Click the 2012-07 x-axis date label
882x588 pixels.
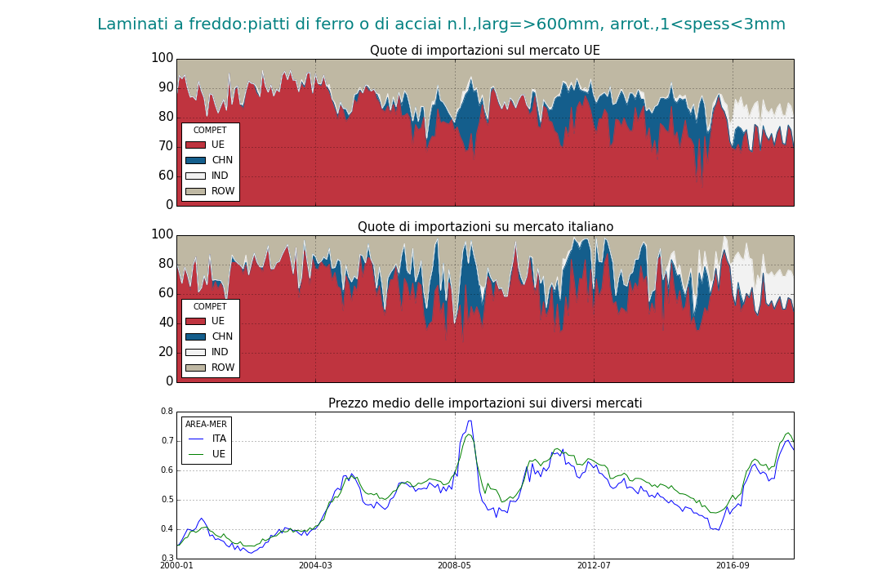tap(594, 565)
